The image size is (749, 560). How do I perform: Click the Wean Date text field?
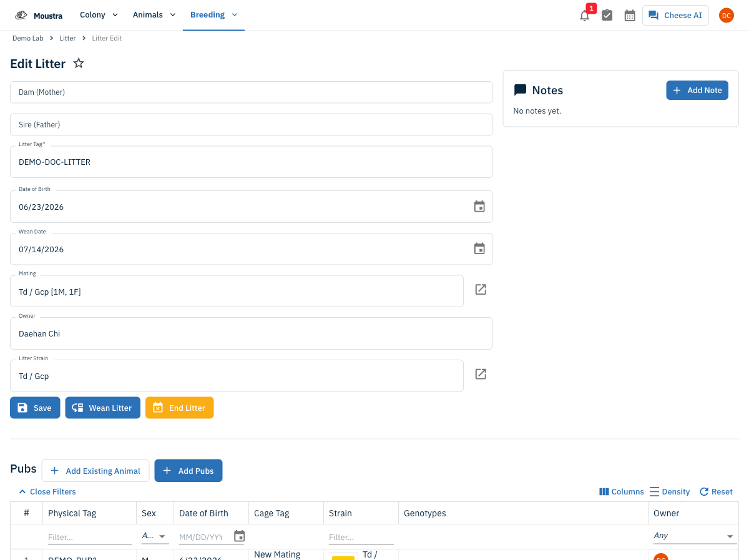coord(251,249)
